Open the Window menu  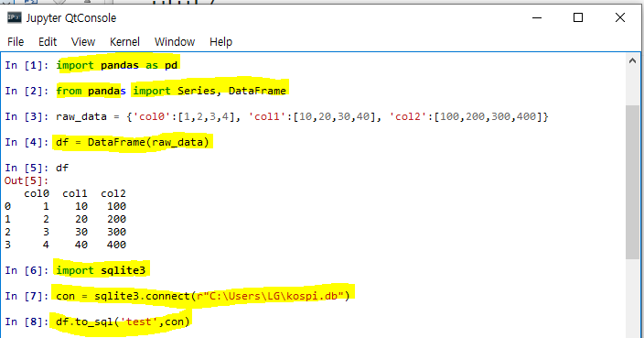tap(175, 42)
